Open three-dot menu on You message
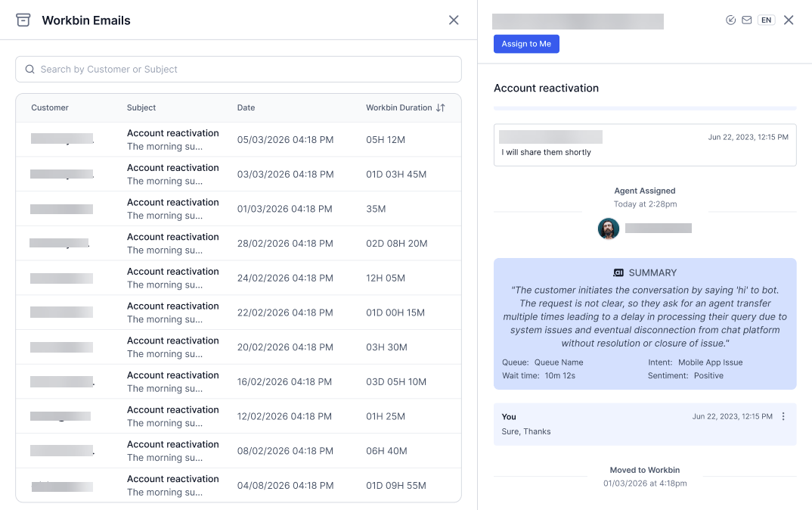 click(x=783, y=416)
